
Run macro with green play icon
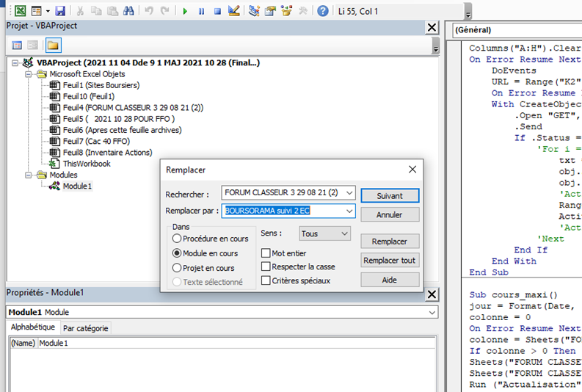point(184,11)
